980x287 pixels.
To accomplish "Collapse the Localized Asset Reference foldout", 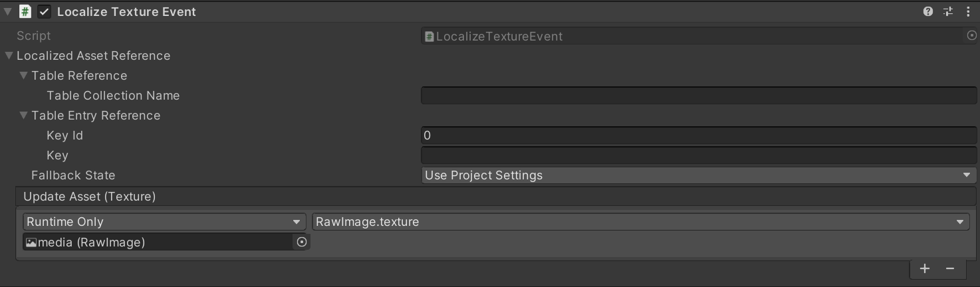I will [9, 56].
